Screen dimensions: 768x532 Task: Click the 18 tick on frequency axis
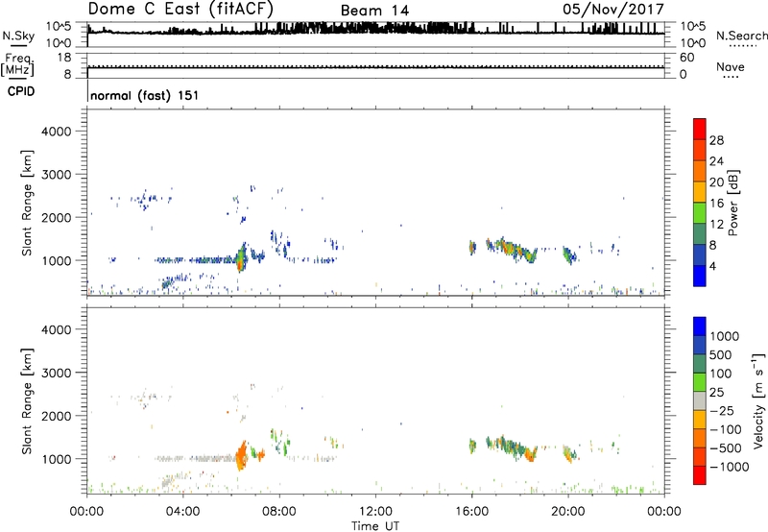64,58
